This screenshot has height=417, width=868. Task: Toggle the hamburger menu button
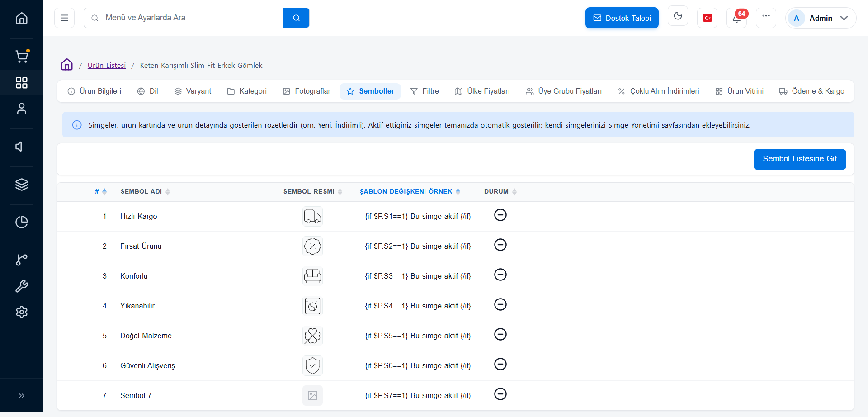click(x=65, y=18)
